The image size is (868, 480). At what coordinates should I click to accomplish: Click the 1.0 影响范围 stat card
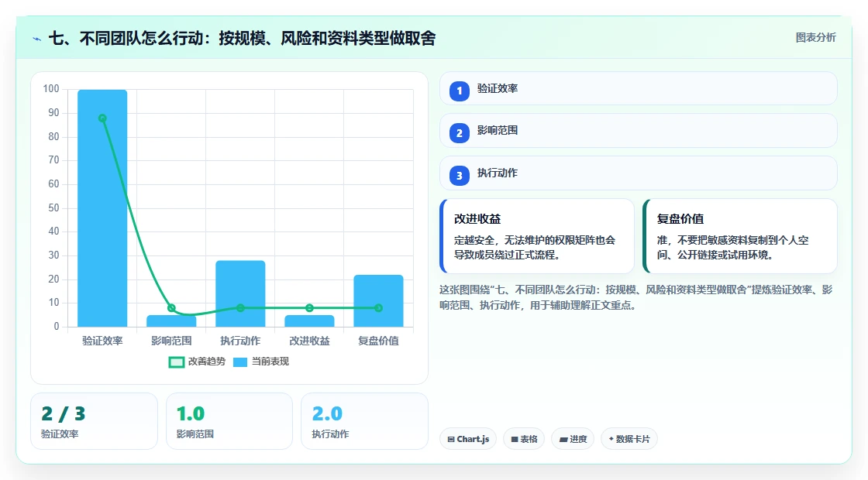[229, 421]
